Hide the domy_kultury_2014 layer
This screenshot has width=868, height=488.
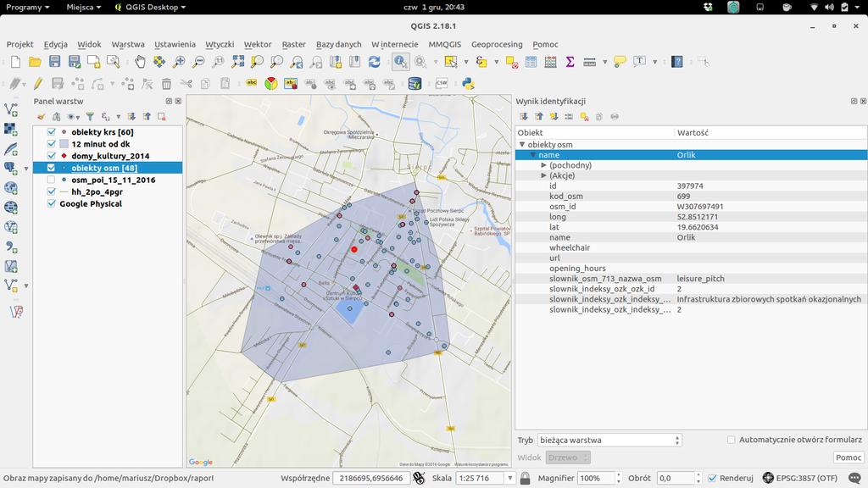(x=52, y=156)
